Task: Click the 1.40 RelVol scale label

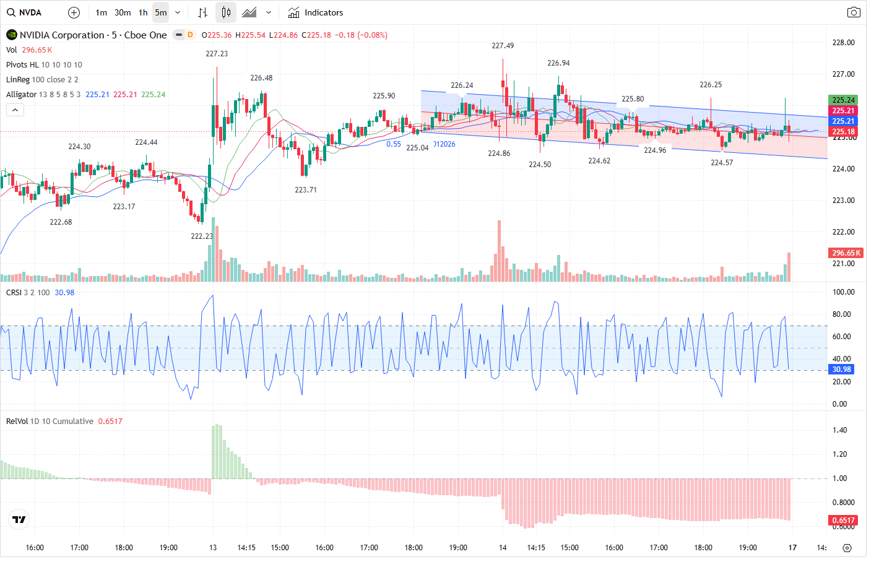Action: pyautogui.click(x=839, y=430)
